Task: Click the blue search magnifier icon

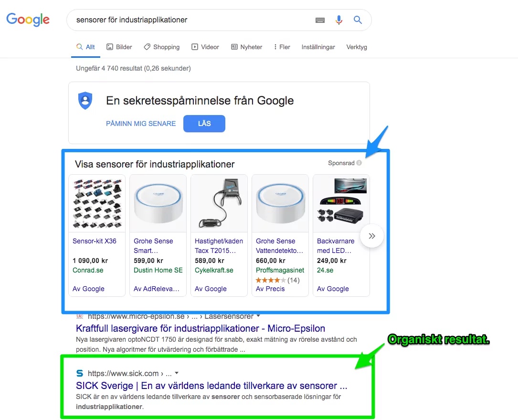Action: pos(358,20)
